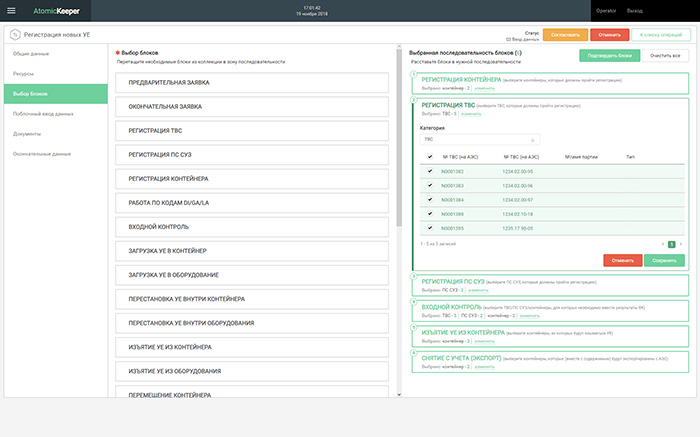700x437 pixels.
Task: Expand Регистрация контейнера block via изменить
Action: click(483, 87)
